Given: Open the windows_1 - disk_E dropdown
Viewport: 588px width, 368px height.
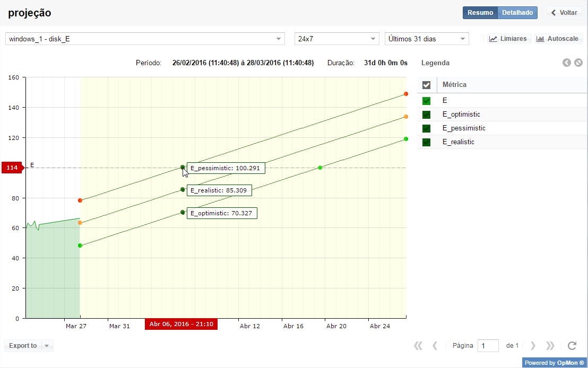Looking at the screenshot, I should pyautogui.click(x=145, y=39).
